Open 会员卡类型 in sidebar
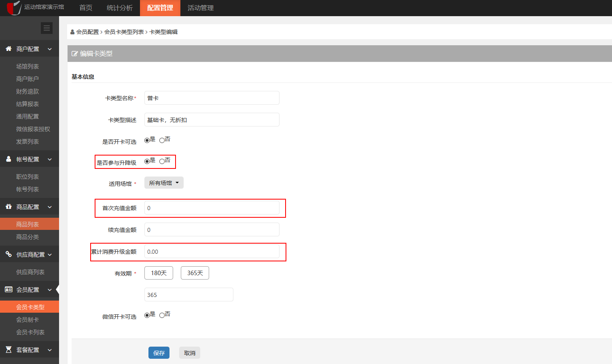Viewport: 612px width, 364px height. tap(30, 307)
